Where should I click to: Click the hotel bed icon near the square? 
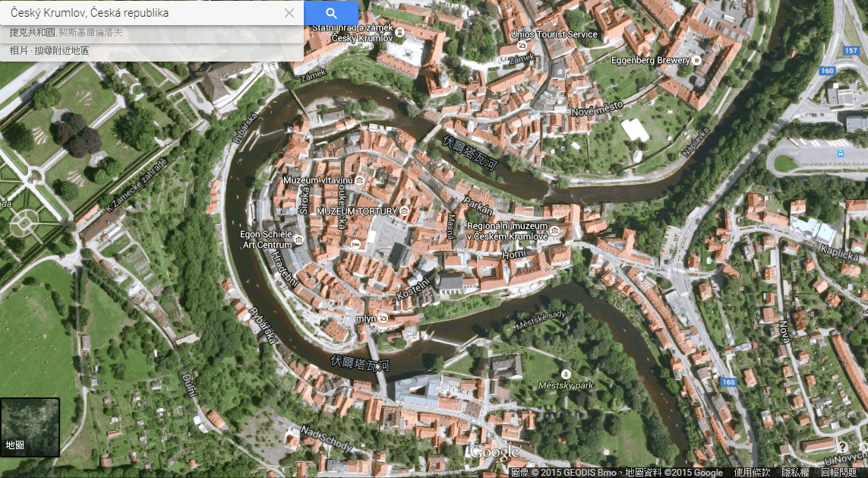click(x=355, y=244)
